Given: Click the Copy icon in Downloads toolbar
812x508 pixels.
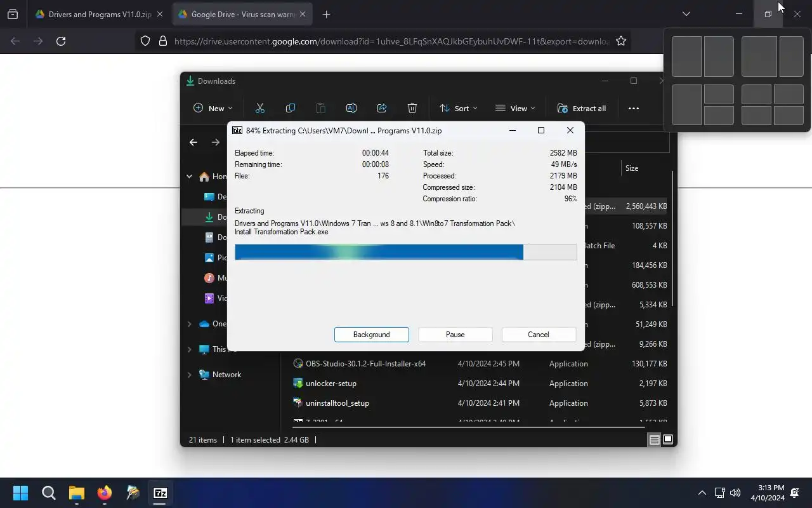Looking at the screenshot, I should pyautogui.click(x=291, y=108).
